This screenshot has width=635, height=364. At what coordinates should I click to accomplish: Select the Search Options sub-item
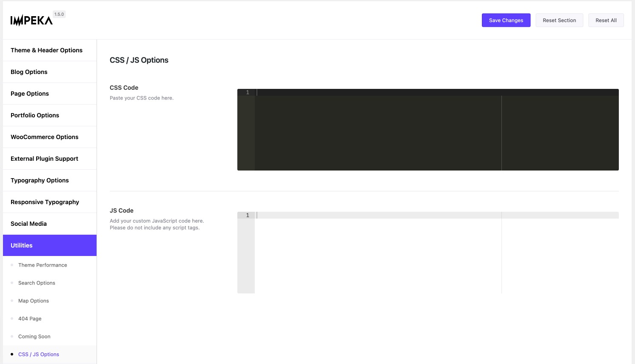[x=37, y=283]
